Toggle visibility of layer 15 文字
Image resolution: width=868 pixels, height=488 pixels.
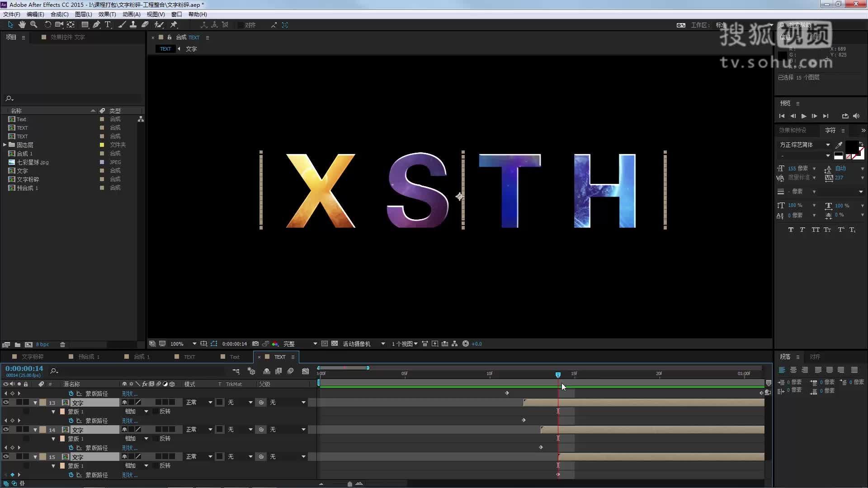pos(6,456)
